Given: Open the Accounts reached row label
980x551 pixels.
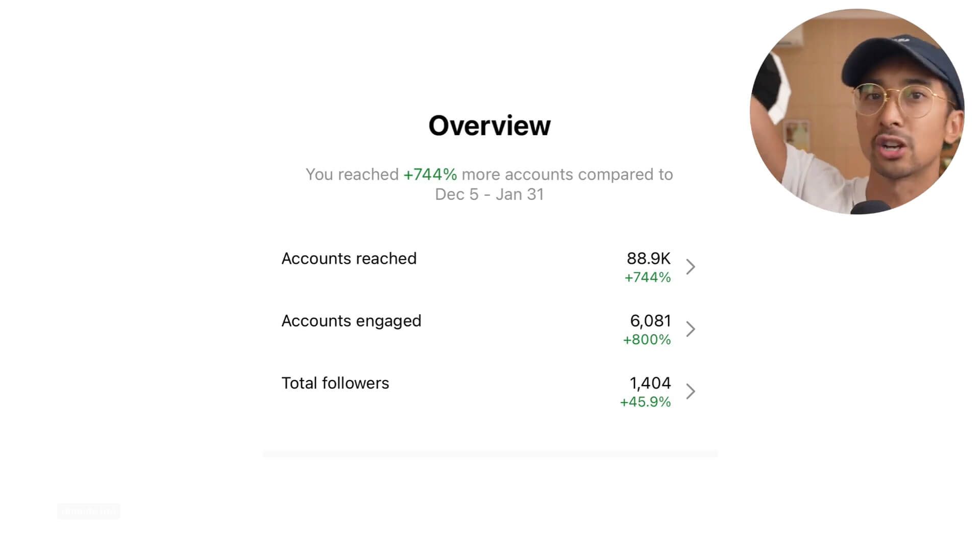Looking at the screenshot, I should click(349, 259).
